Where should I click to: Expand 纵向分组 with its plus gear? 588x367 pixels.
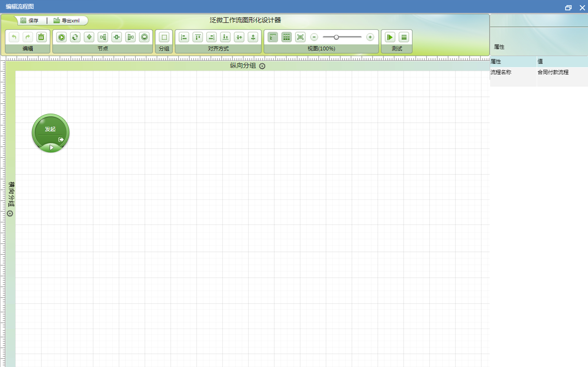tap(262, 66)
